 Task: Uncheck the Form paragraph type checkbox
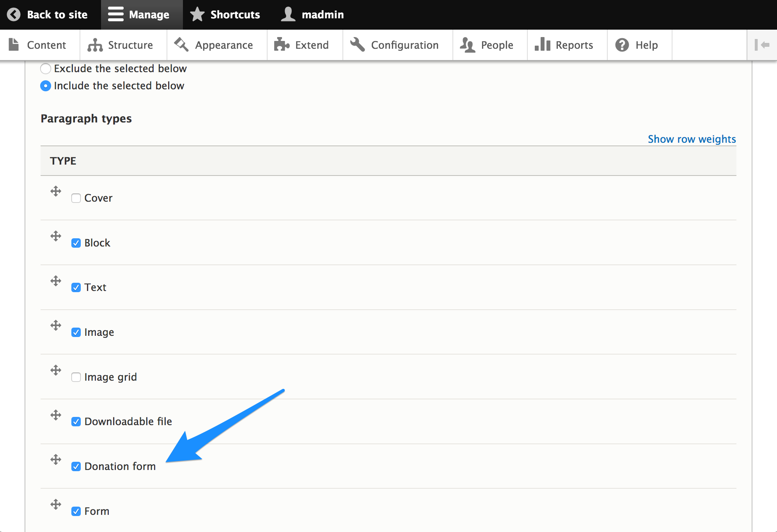pos(76,511)
